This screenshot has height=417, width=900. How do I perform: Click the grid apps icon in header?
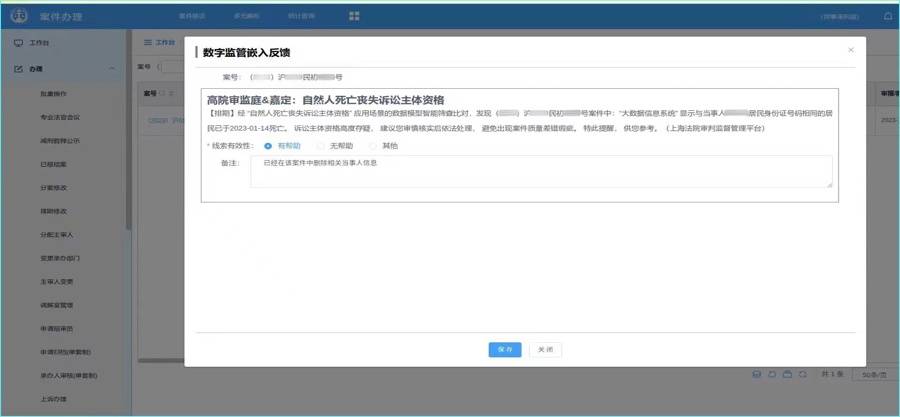click(354, 16)
